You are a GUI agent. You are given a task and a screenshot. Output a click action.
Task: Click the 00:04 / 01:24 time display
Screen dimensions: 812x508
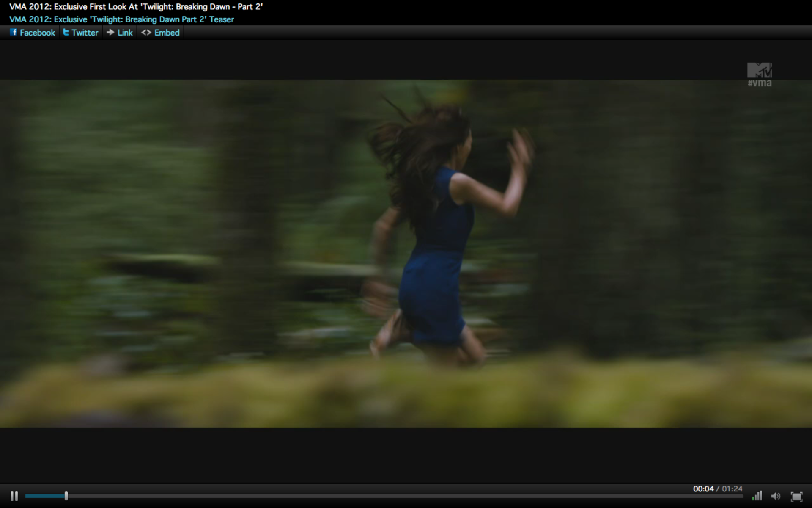pyautogui.click(x=717, y=489)
